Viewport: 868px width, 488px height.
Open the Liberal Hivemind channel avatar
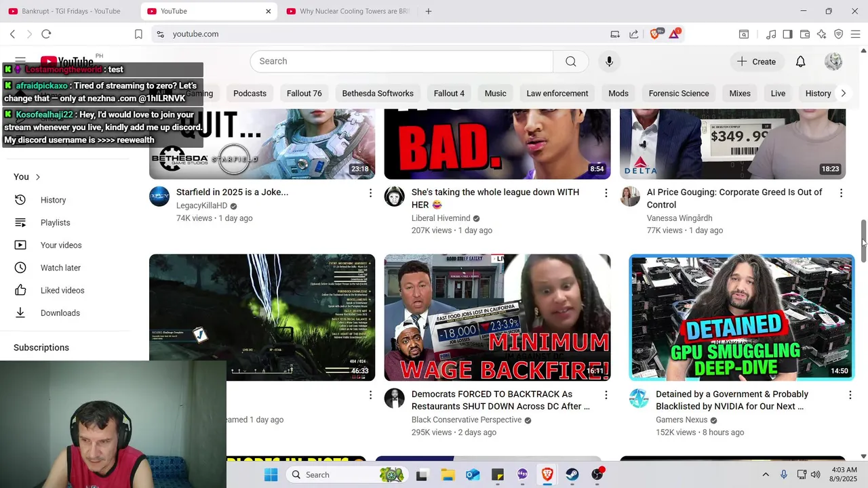[395, 197]
